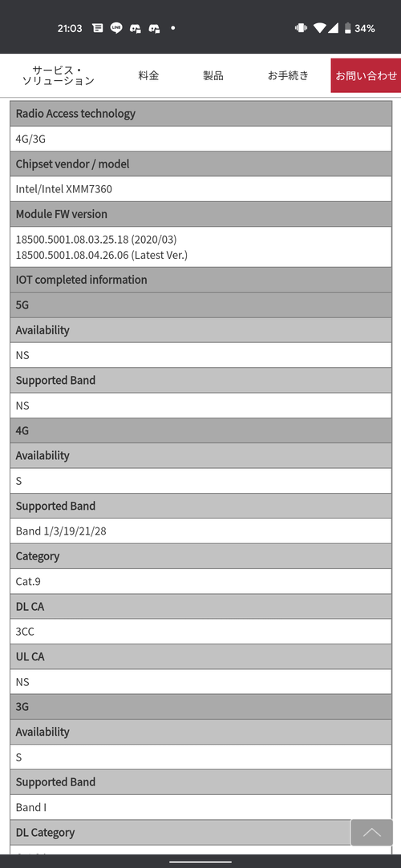The width and height of the screenshot is (401, 868).
Task: Tap the battery 34% indicator
Action: pos(359,28)
